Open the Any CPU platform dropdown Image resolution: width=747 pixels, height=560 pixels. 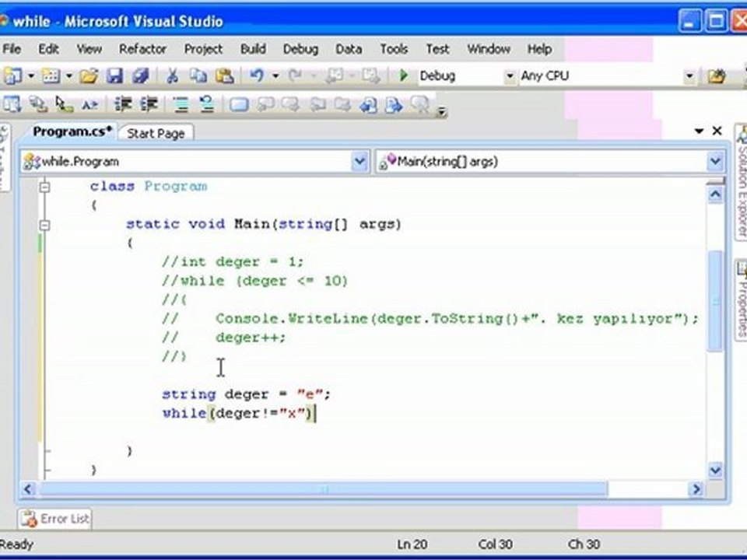coord(689,75)
